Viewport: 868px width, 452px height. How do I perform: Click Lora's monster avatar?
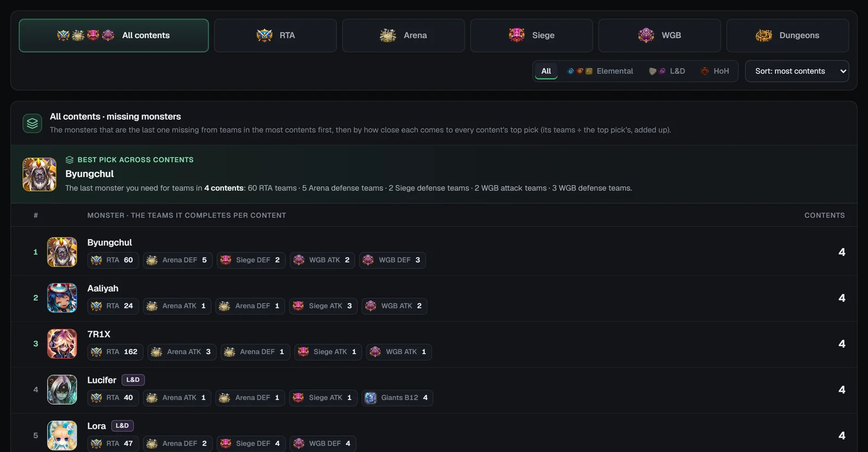(x=62, y=435)
